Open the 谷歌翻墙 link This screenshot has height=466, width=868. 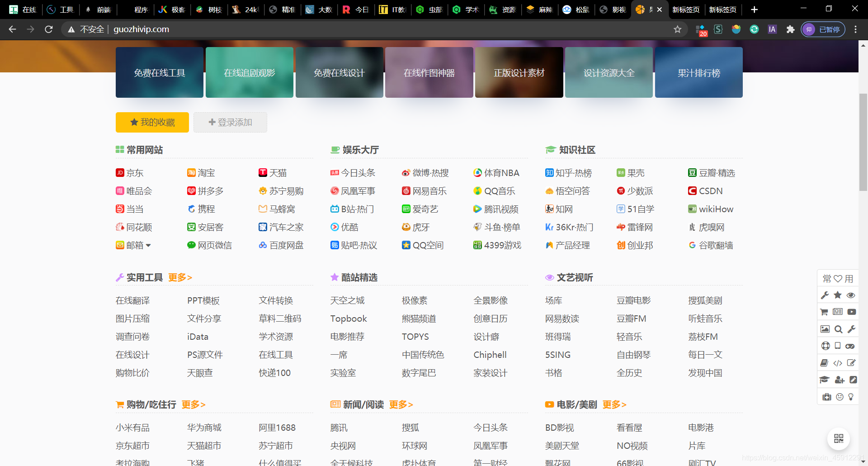[711, 245]
